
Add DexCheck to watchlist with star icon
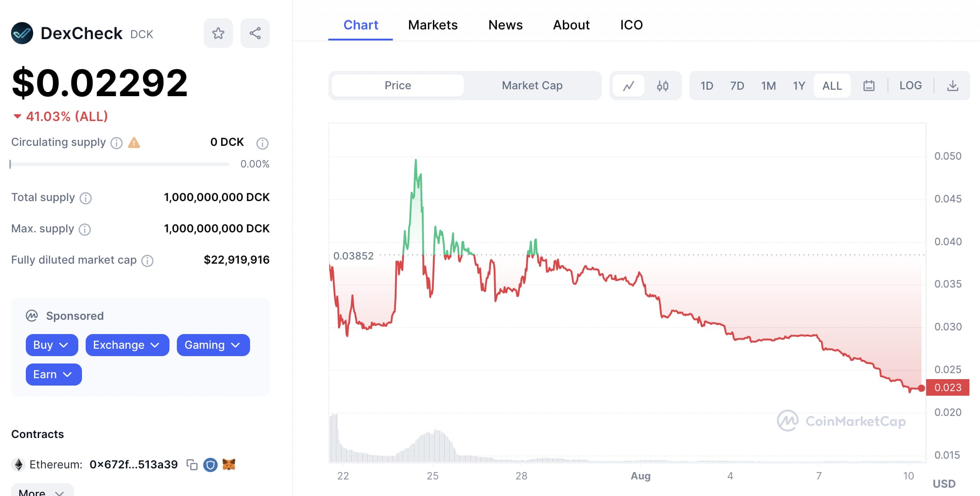pos(218,33)
